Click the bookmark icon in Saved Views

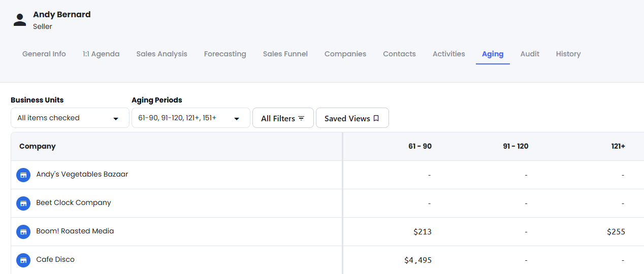(376, 118)
